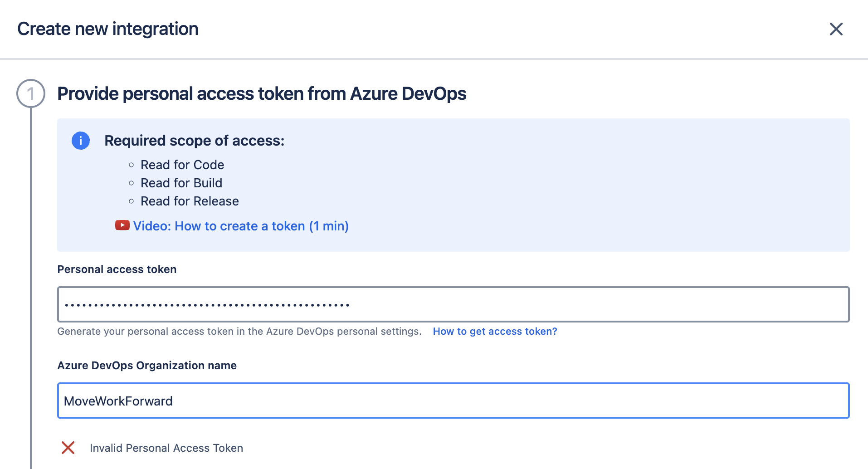Click the red YouTube video icon

122,225
